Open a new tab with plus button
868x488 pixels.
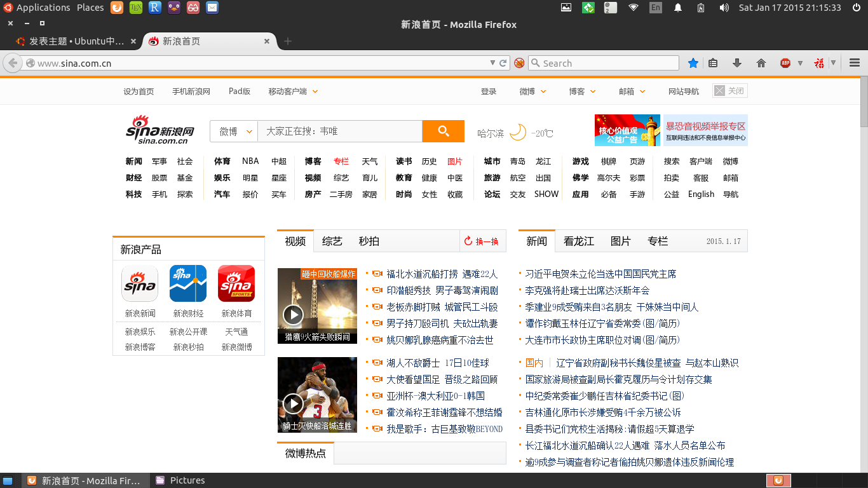[x=288, y=41]
